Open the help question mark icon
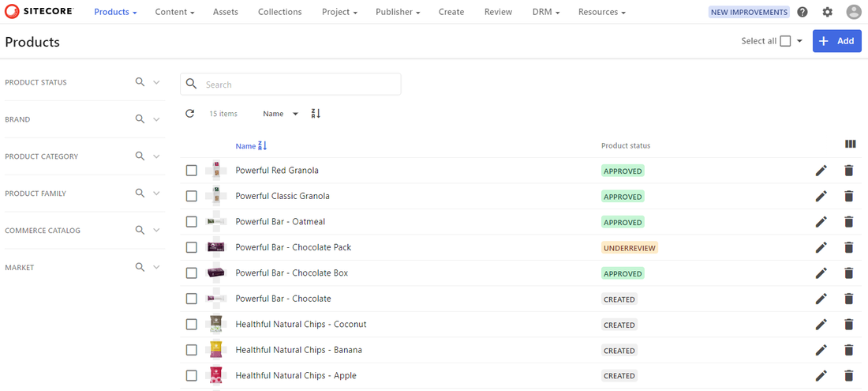The image size is (868, 391). point(803,12)
